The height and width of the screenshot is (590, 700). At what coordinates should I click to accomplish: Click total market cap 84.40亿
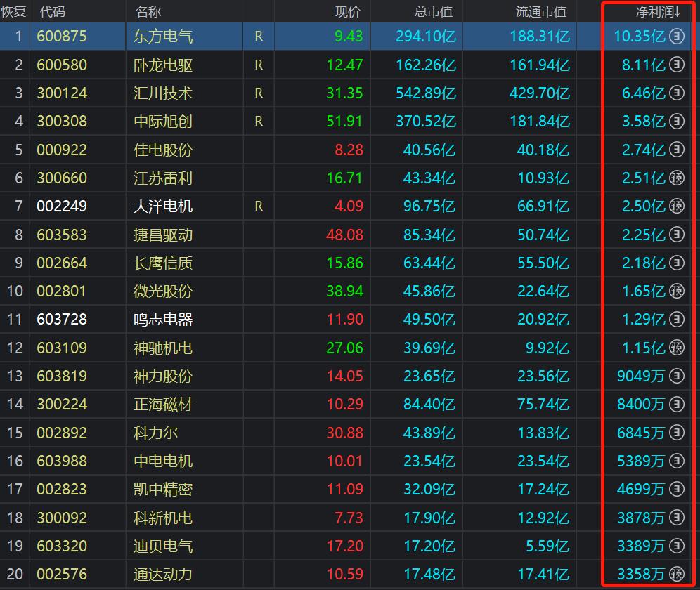(429, 404)
